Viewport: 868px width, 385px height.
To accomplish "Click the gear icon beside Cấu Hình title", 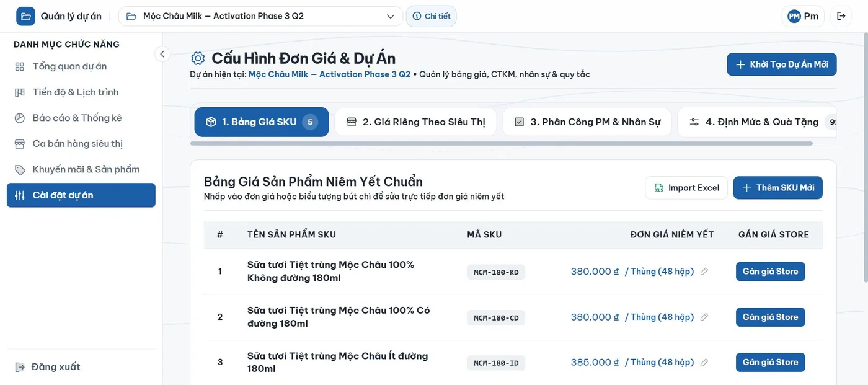I will [198, 58].
